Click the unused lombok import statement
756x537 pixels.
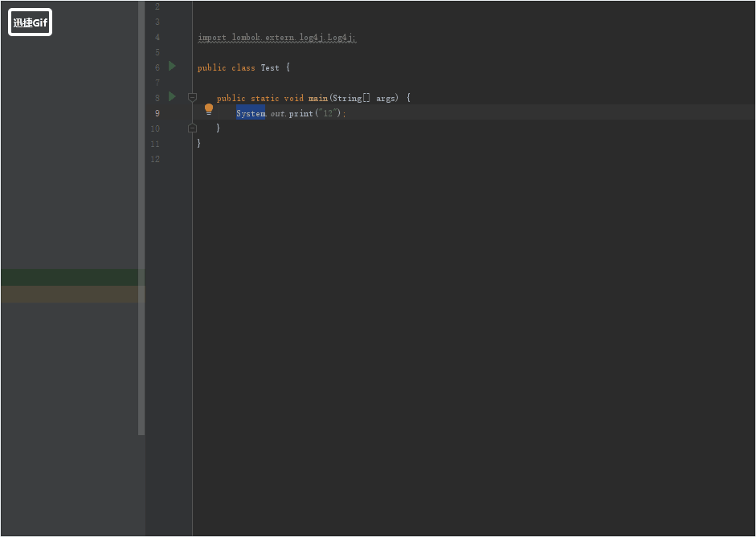[276, 38]
